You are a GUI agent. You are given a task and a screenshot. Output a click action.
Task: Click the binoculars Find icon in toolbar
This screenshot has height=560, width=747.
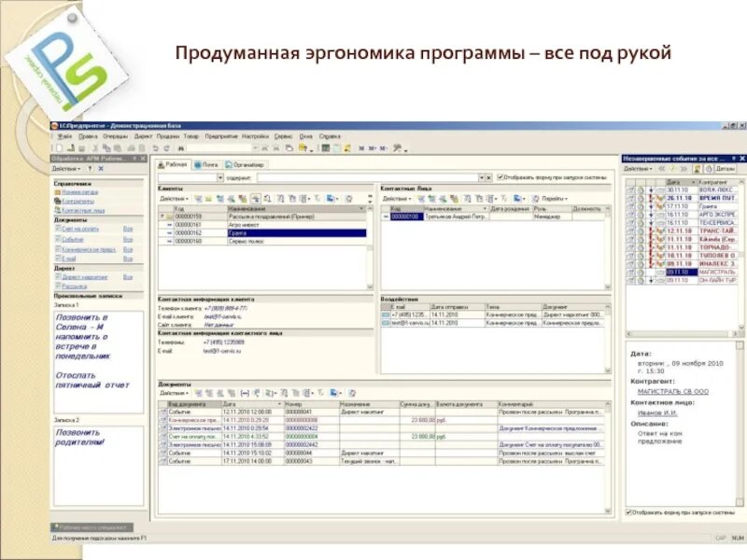pyautogui.click(x=181, y=148)
